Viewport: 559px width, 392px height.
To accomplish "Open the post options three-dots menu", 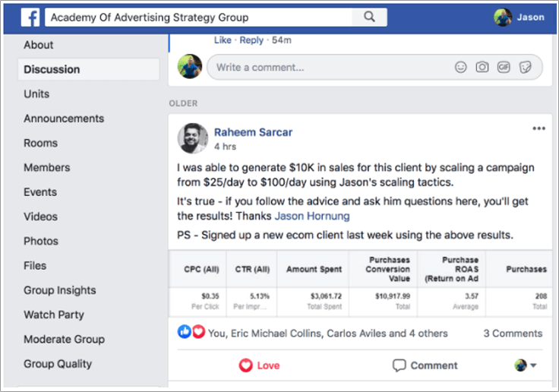I will pos(538,128).
